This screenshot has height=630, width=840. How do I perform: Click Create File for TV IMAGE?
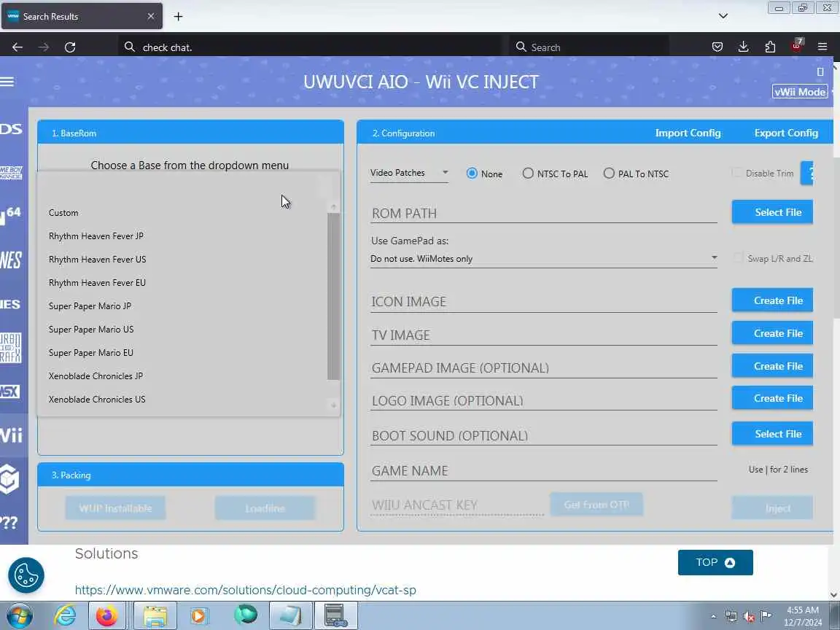click(772, 333)
